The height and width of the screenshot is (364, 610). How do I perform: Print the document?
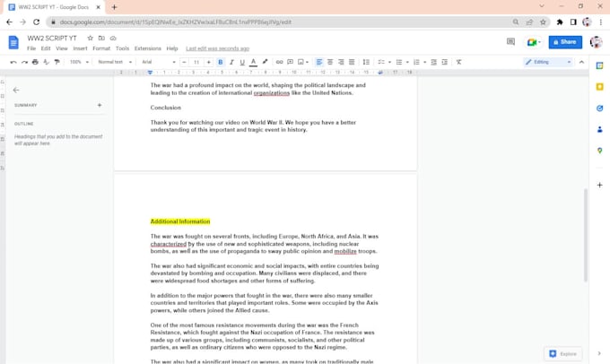(35, 62)
